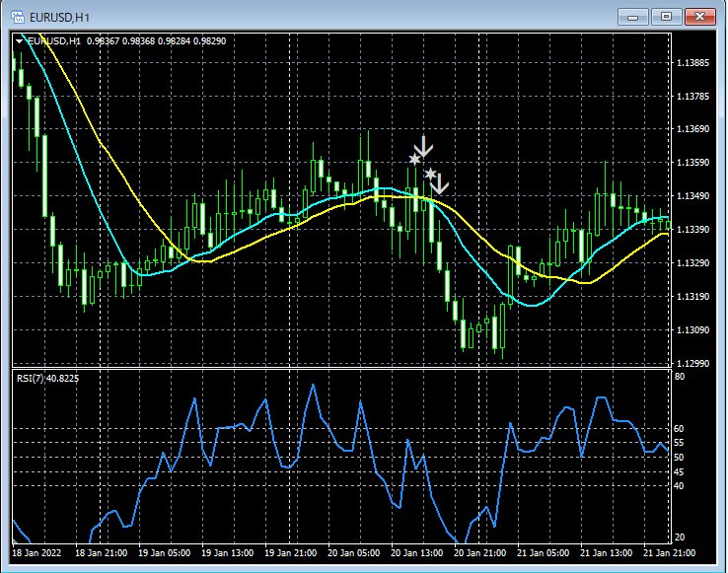Screen dimensions: 728x573
Task: Click the 18 Jan 2022 date label
Action: pos(36,553)
